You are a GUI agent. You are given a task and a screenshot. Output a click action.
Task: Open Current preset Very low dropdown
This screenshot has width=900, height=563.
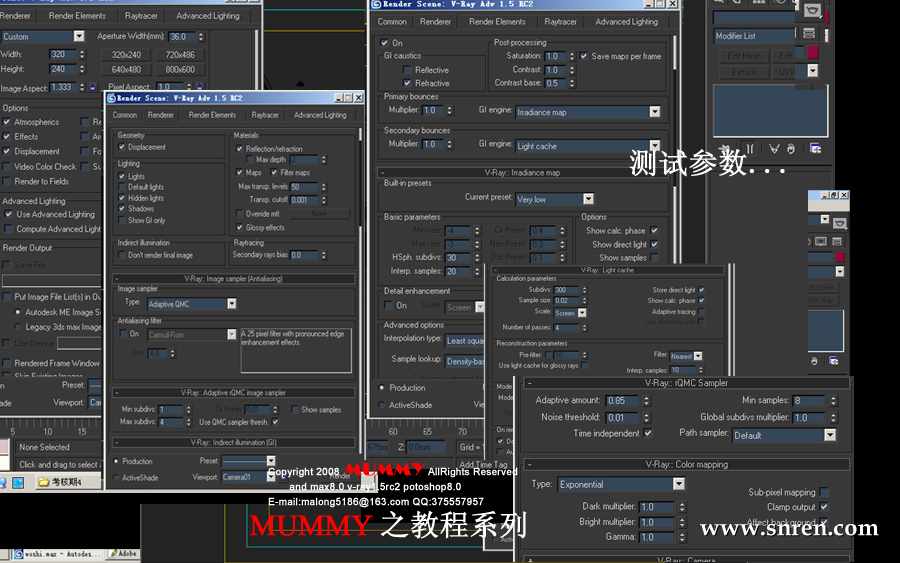tap(554, 200)
